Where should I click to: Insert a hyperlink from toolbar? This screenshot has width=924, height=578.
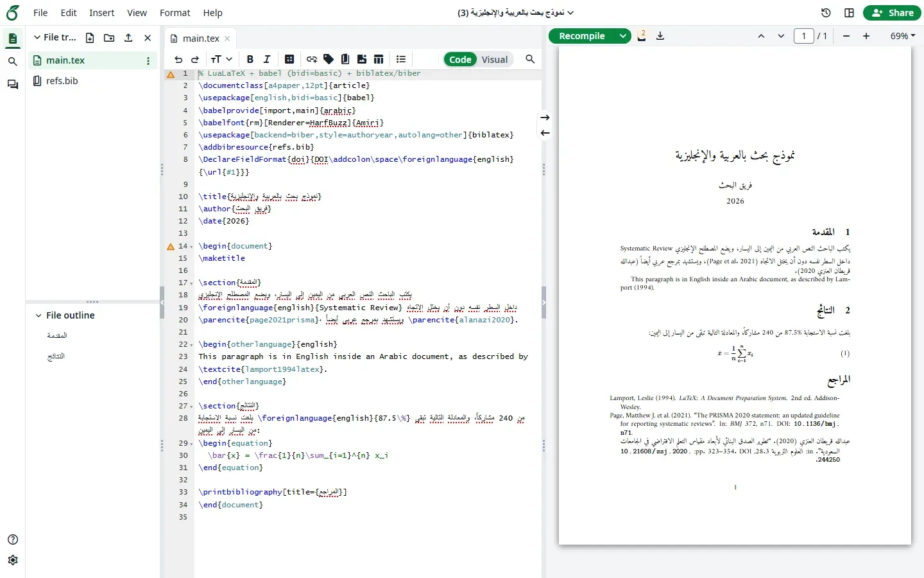(312, 60)
